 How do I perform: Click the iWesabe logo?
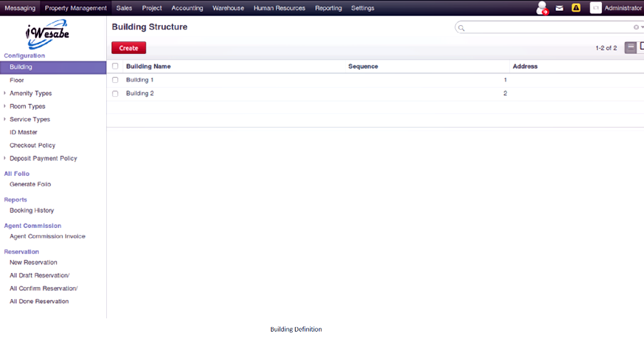(x=48, y=35)
